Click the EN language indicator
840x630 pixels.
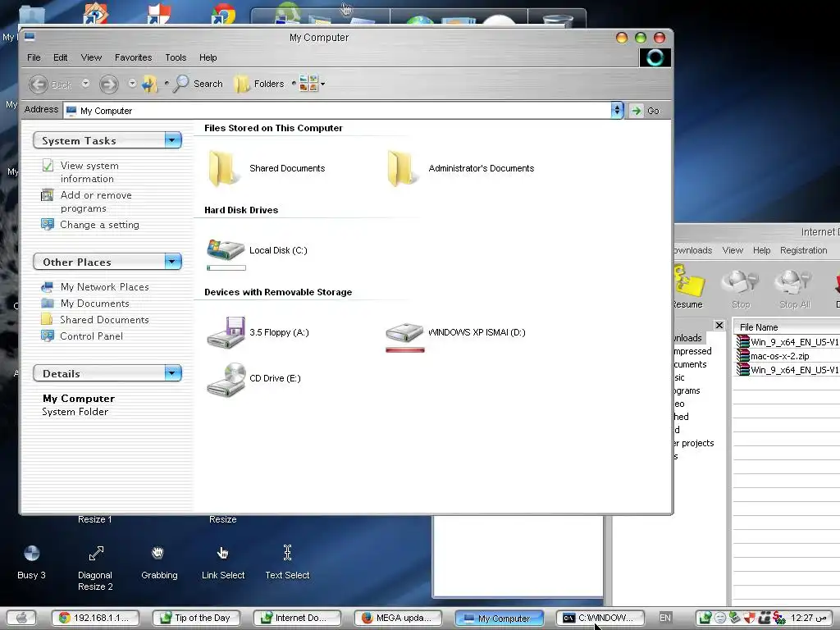coord(664,618)
